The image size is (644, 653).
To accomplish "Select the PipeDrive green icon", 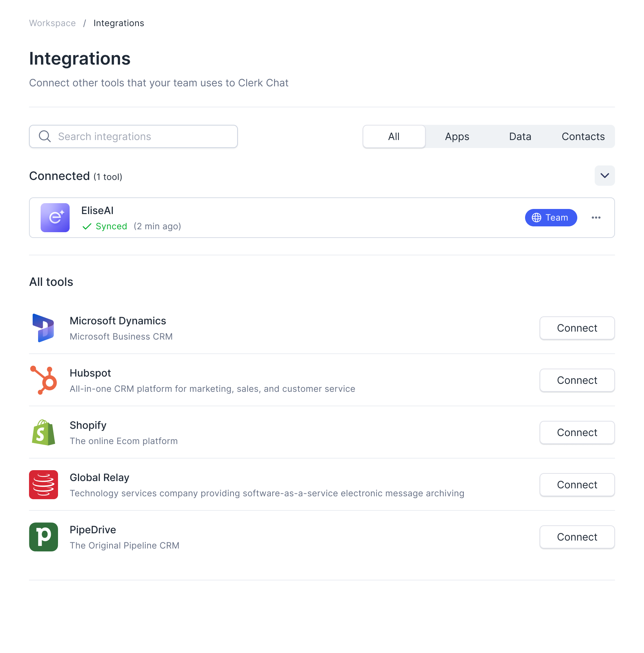I will coord(43,537).
